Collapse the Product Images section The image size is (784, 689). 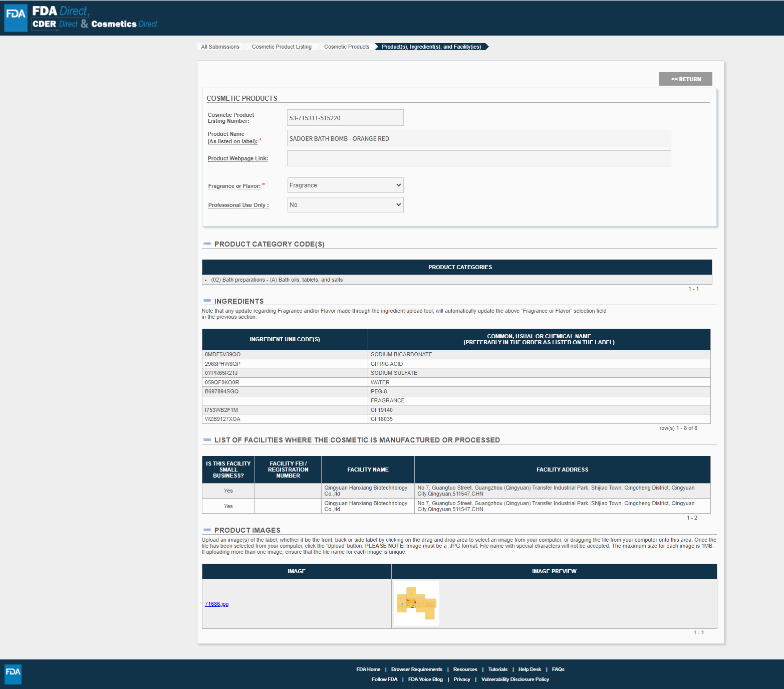point(207,530)
